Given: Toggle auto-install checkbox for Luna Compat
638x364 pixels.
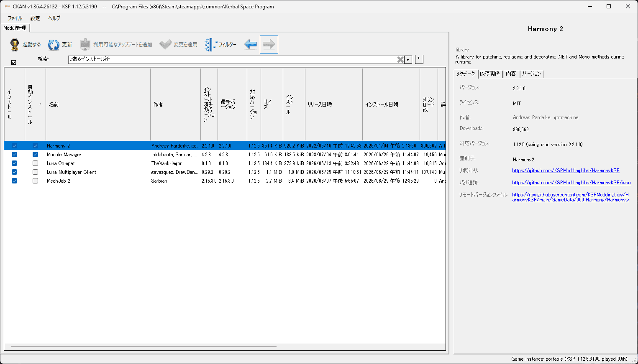Looking at the screenshot, I should [35, 163].
